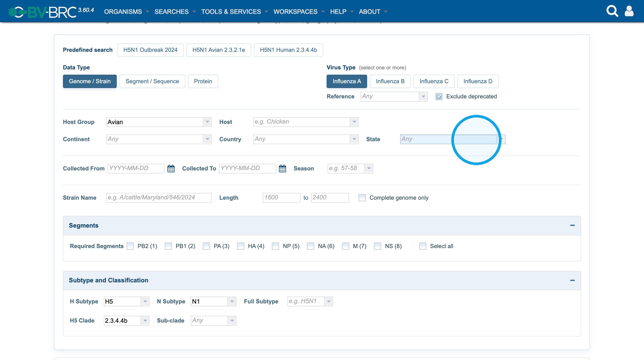Select Protein data type
The image size is (644, 360).
tap(203, 81)
